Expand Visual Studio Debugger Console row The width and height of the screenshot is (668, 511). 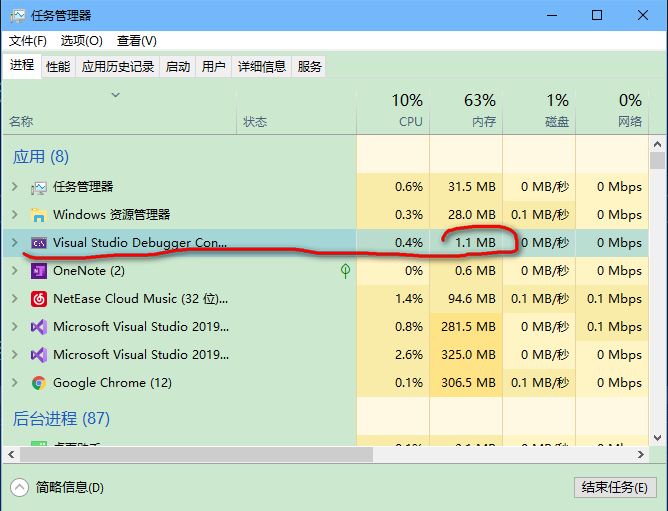tap(15, 243)
